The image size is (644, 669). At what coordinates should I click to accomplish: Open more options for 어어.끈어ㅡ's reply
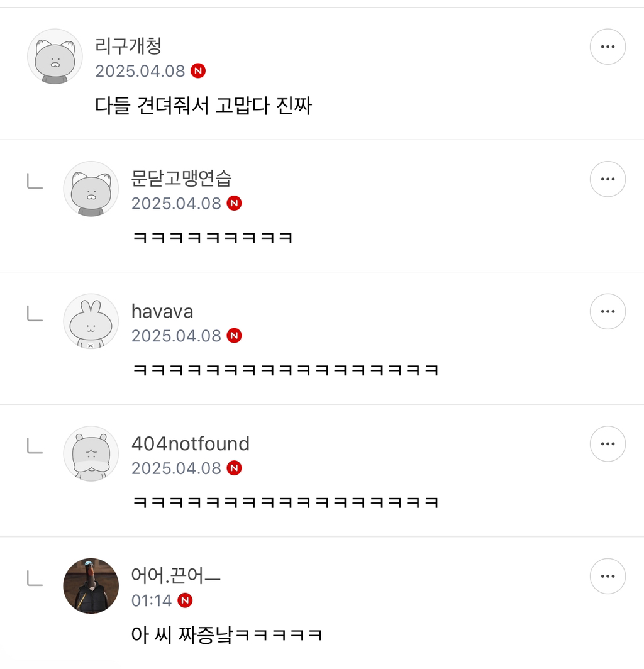pos(608,576)
